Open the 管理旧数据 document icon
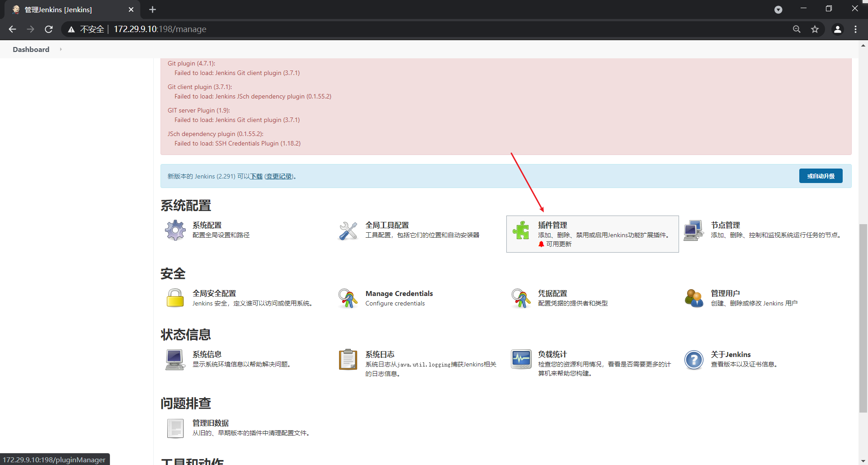 pos(175,428)
